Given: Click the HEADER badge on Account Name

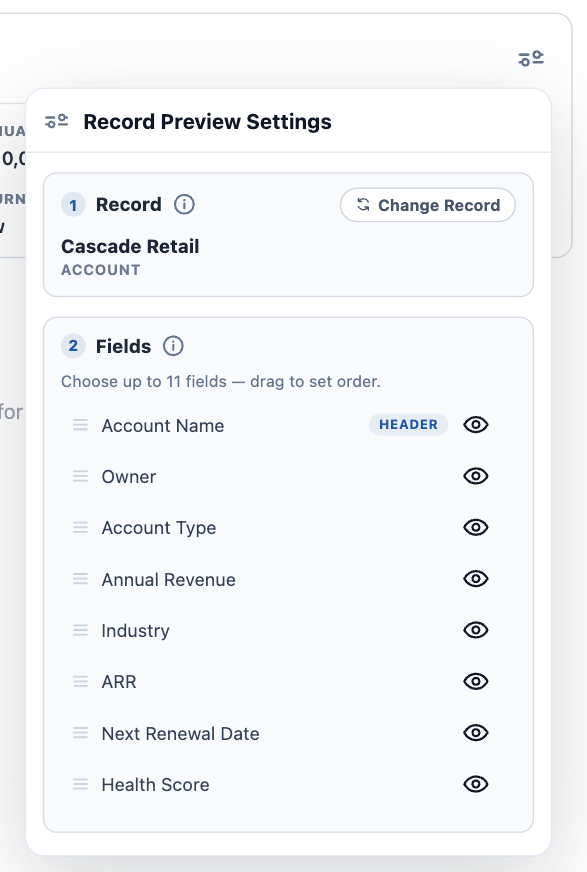Looking at the screenshot, I should coord(409,424).
